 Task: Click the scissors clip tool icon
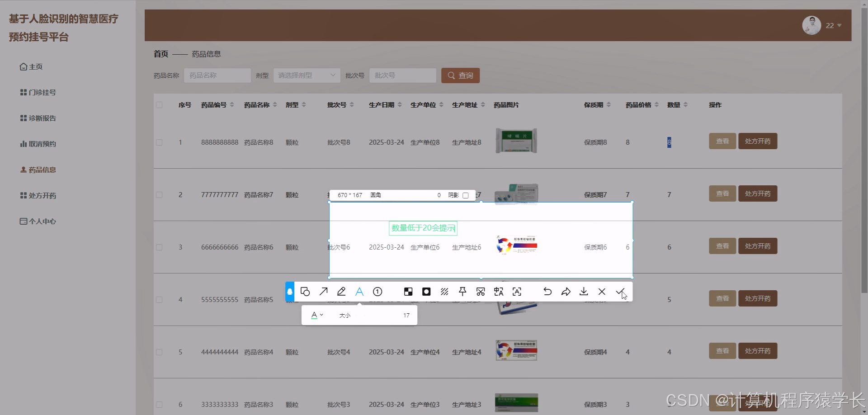[481, 292]
